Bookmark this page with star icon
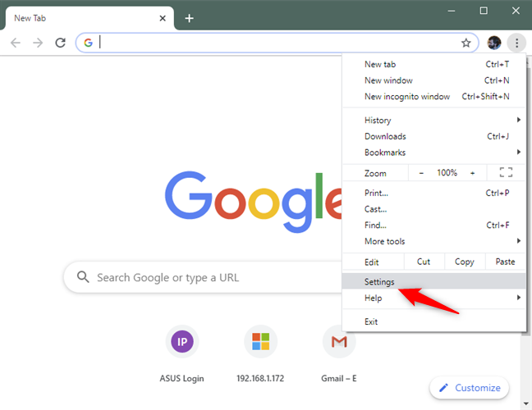532x410 pixels. [x=465, y=43]
